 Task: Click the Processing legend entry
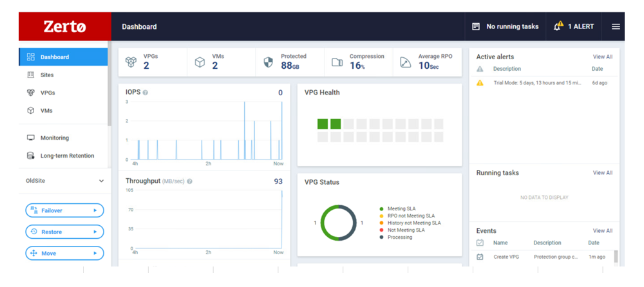396,237
